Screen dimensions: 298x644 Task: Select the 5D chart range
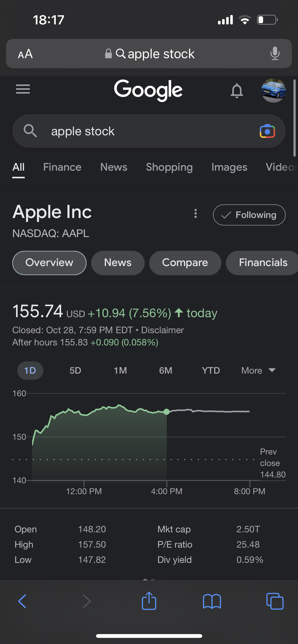[x=75, y=370]
